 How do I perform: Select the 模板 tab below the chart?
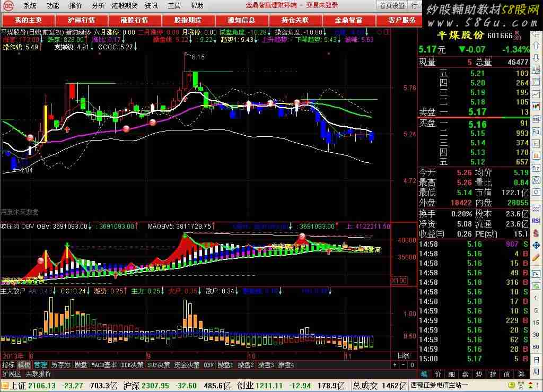coord(24,364)
